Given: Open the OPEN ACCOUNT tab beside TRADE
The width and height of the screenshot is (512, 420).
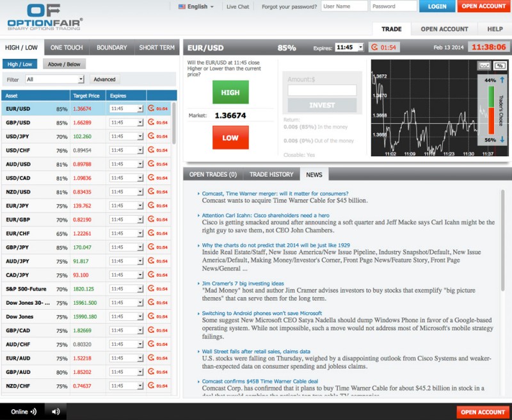Looking at the screenshot, I should (x=444, y=29).
